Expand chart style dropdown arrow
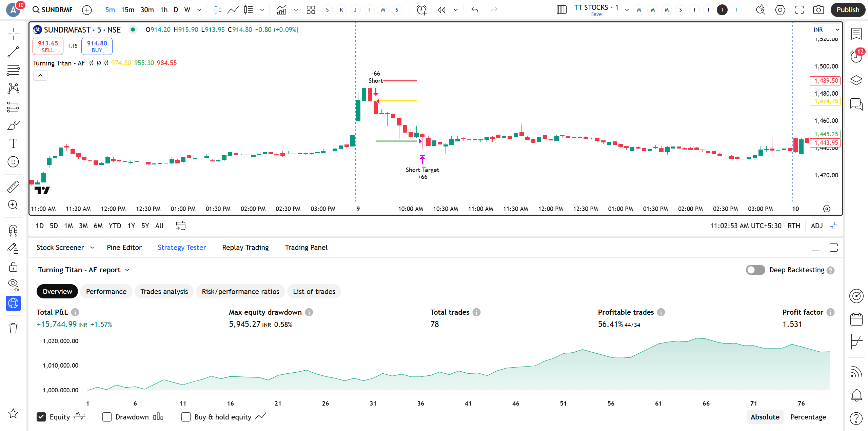868x431 pixels. (x=262, y=10)
